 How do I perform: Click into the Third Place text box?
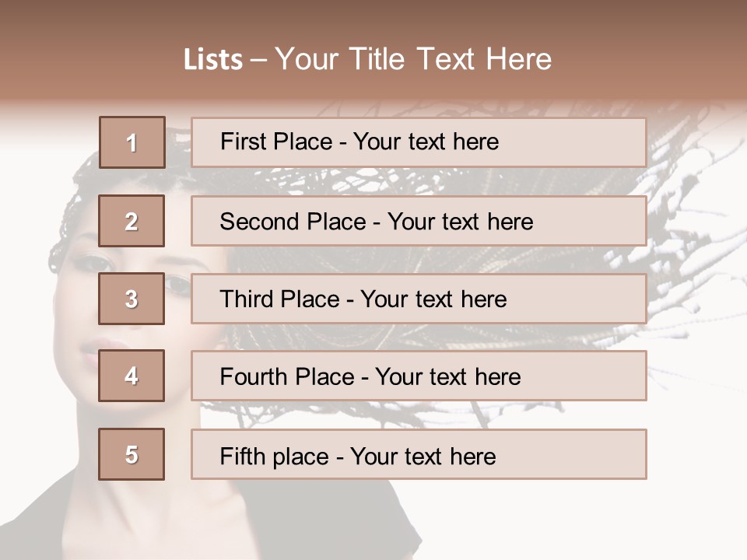[419, 299]
